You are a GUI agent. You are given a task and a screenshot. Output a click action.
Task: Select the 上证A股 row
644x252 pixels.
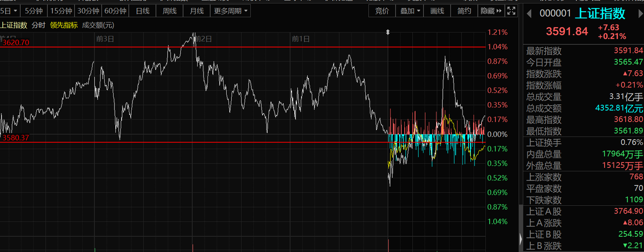point(584,212)
